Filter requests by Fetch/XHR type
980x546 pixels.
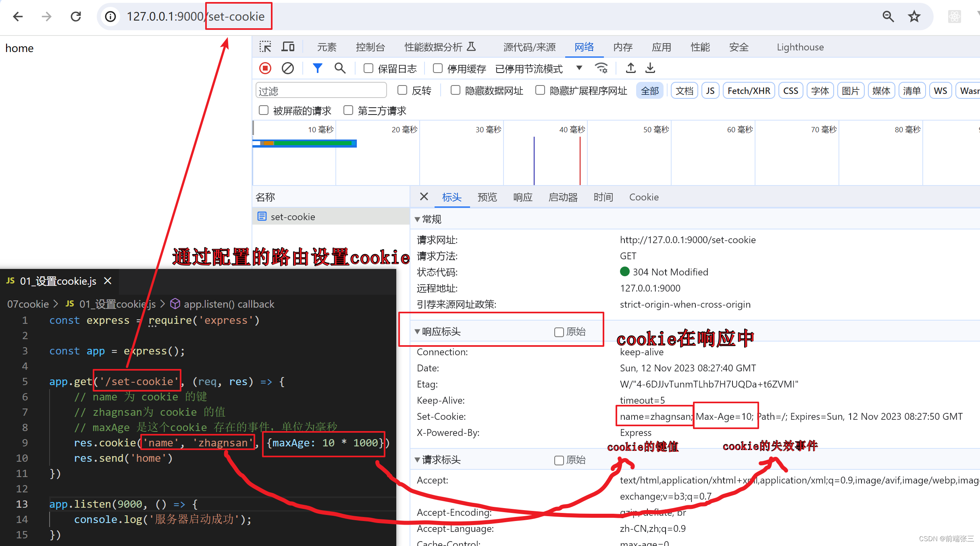[x=749, y=91]
